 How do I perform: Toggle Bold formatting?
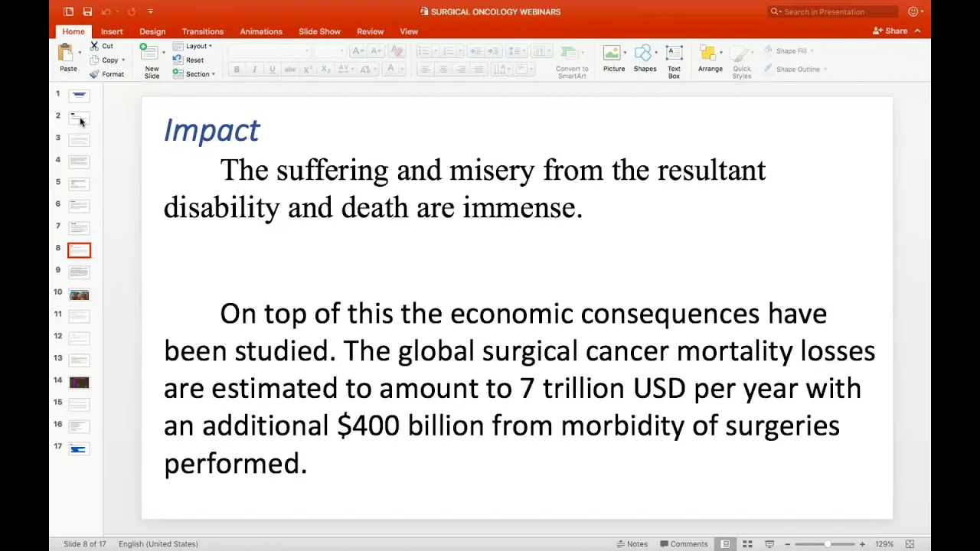(x=237, y=69)
